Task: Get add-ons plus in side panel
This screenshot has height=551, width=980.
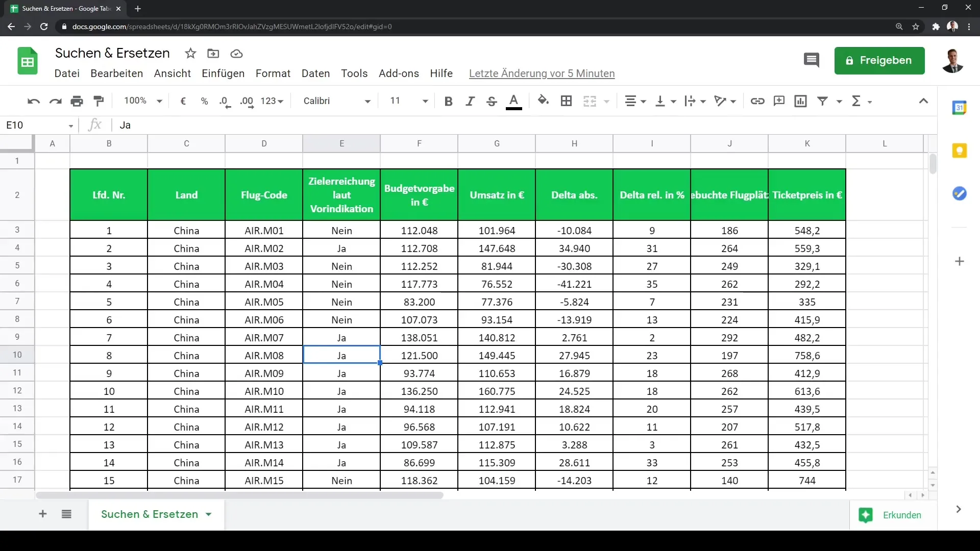Action: tap(960, 261)
